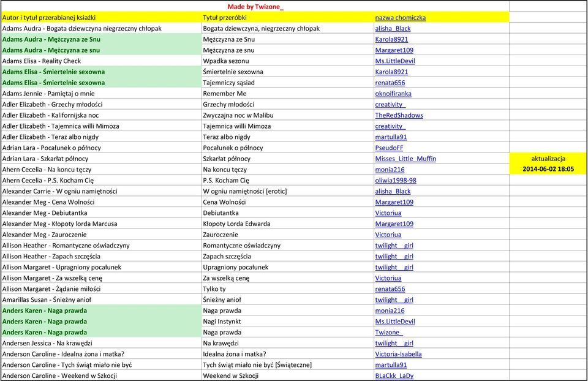
Task: Open Victoriua link for Za wszelką cenę
Action: pyautogui.click(x=388, y=279)
